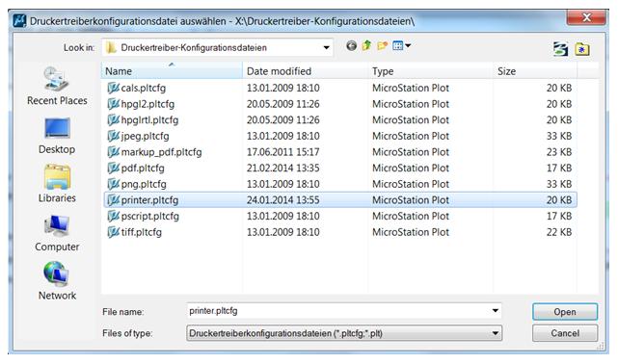Open Recent Places in sidebar
This screenshot has width=618, height=364.
(x=57, y=86)
